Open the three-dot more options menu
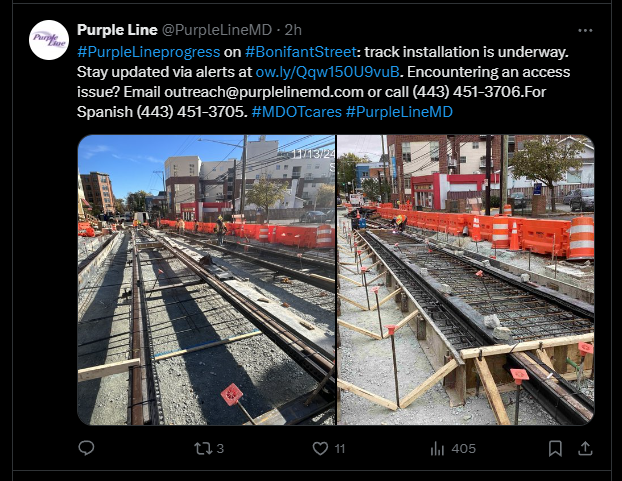The image size is (622, 481). (585, 31)
